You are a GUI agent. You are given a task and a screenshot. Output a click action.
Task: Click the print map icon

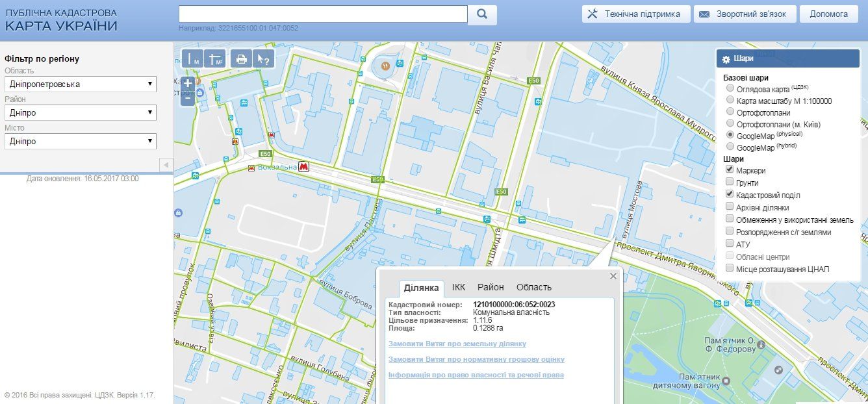(x=241, y=59)
